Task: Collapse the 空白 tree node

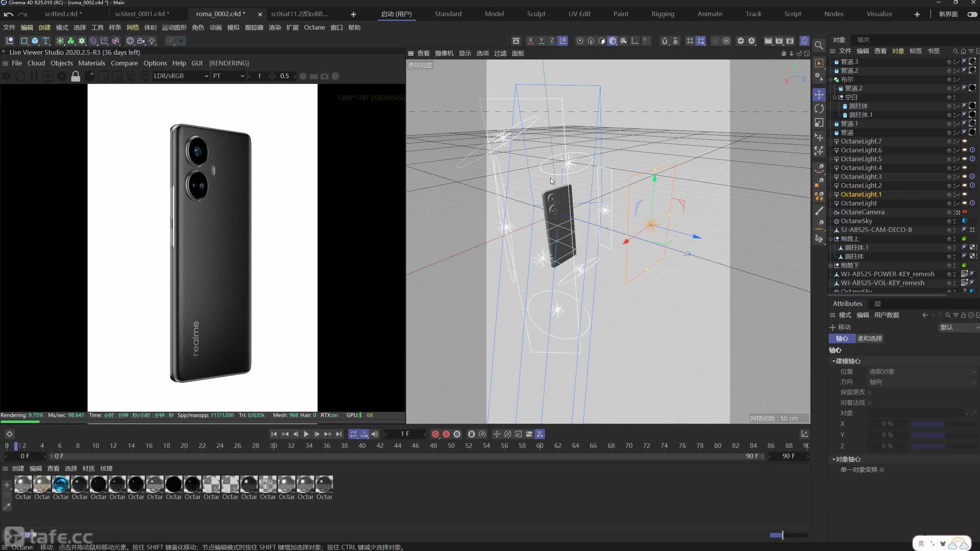Action: pyautogui.click(x=835, y=97)
